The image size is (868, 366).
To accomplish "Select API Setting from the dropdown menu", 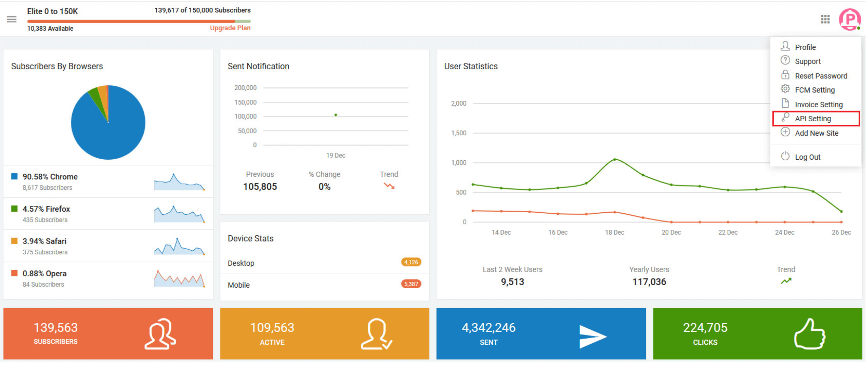I will [x=813, y=118].
